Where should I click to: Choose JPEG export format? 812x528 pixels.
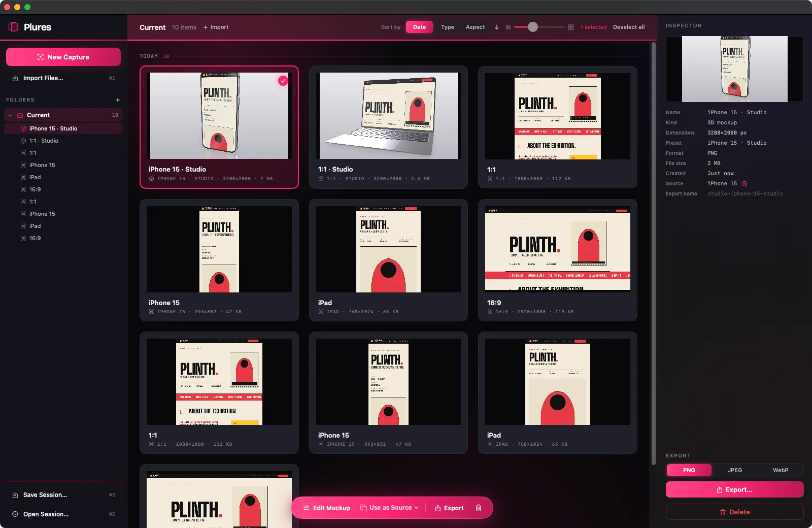735,470
